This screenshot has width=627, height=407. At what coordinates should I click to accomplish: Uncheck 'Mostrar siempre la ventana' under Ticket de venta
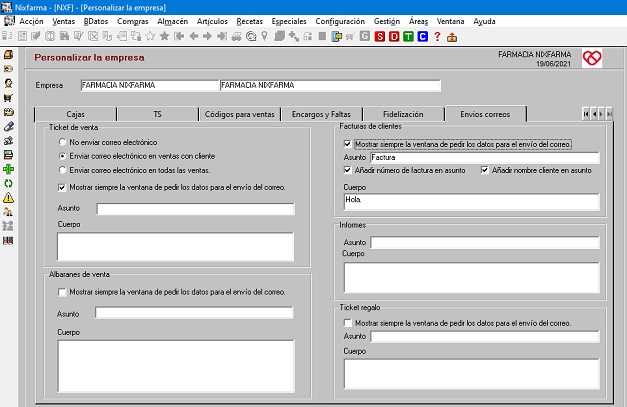[x=62, y=188]
